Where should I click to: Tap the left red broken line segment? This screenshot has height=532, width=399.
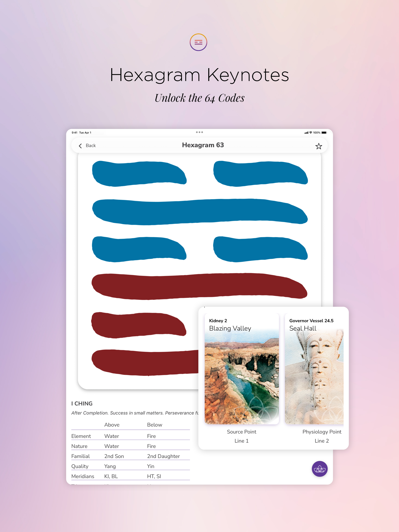[x=139, y=325]
